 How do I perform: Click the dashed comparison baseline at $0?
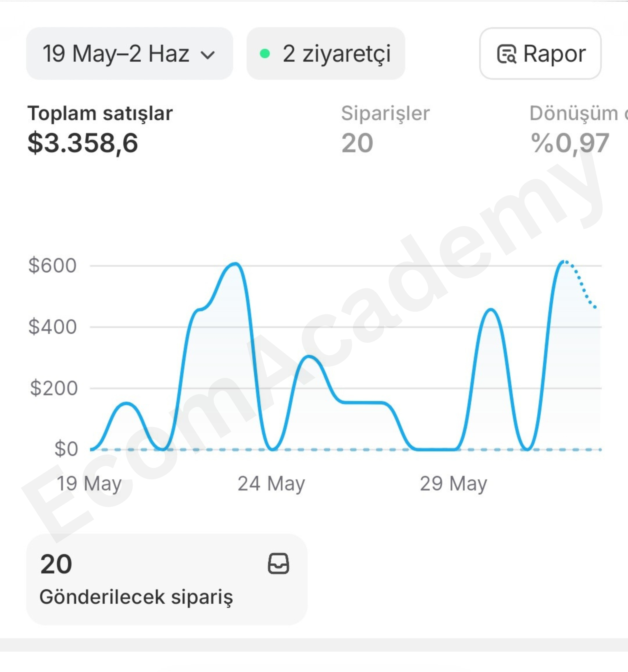click(x=346, y=450)
